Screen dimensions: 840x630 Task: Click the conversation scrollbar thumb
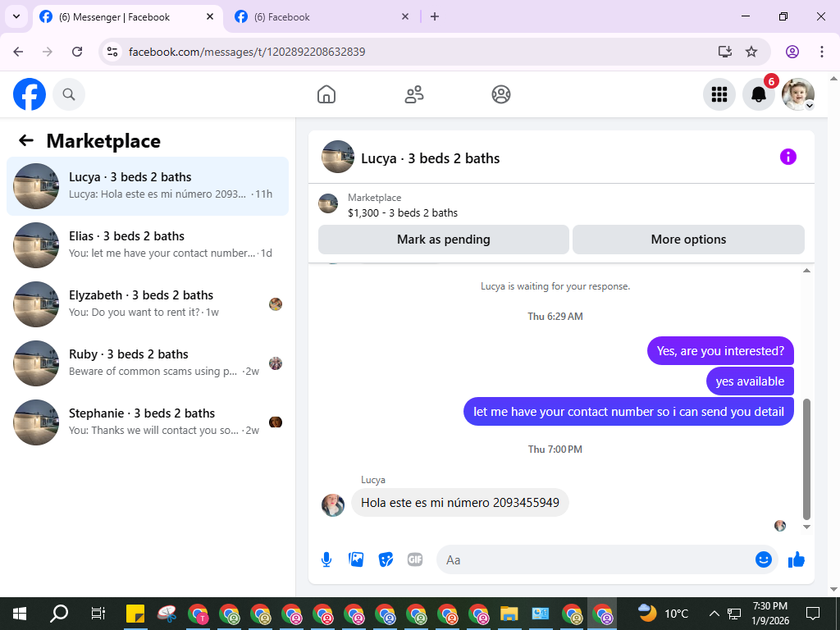[807, 459]
